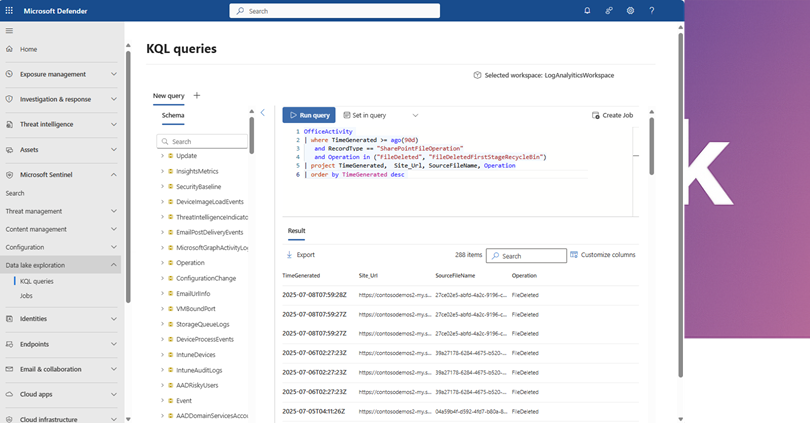Expand Threat intelligence chevron

(x=114, y=124)
